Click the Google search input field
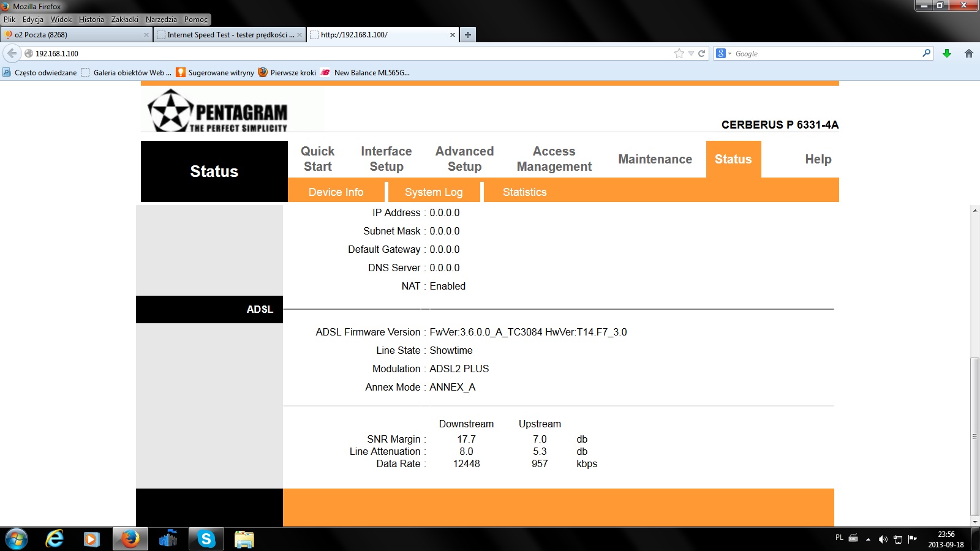980x551 pixels. pos(827,53)
